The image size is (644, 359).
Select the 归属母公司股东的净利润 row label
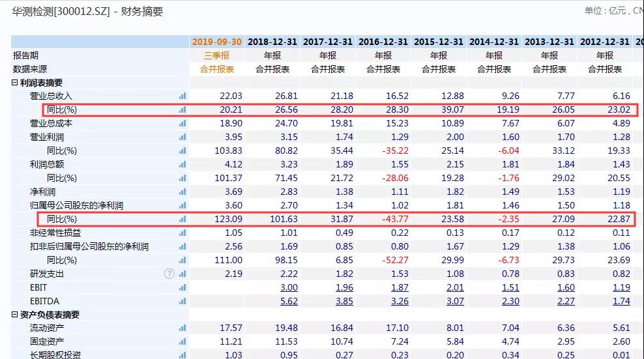click(x=76, y=205)
